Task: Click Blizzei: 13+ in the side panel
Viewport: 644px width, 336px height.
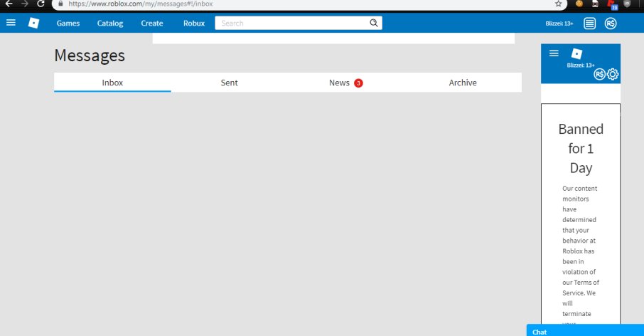Action: click(581, 65)
